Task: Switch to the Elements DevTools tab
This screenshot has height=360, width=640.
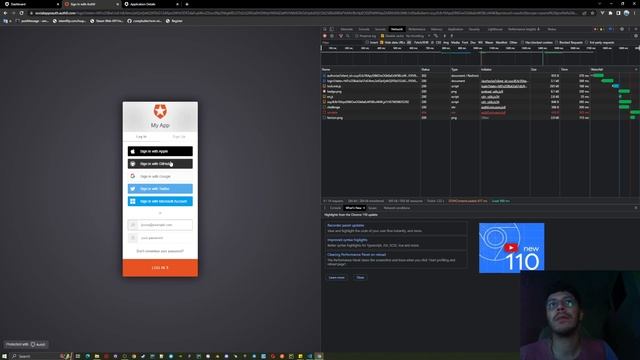Action: point(347,29)
